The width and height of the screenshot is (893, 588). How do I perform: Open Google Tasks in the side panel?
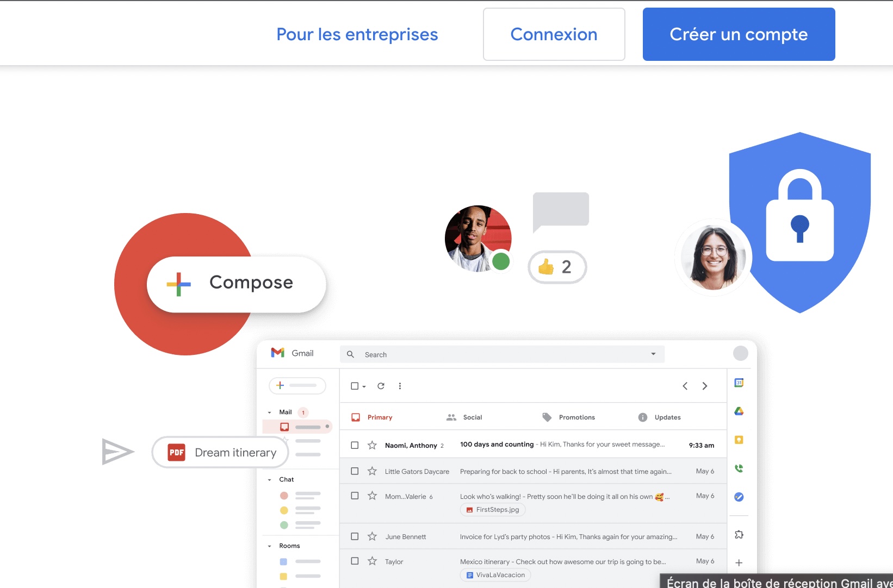pyautogui.click(x=739, y=497)
